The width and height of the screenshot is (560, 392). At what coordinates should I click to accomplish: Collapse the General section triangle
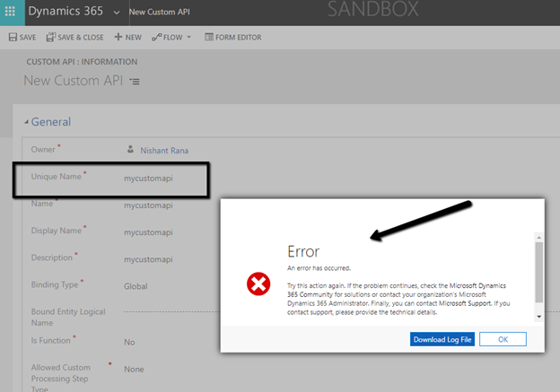pos(26,122)
